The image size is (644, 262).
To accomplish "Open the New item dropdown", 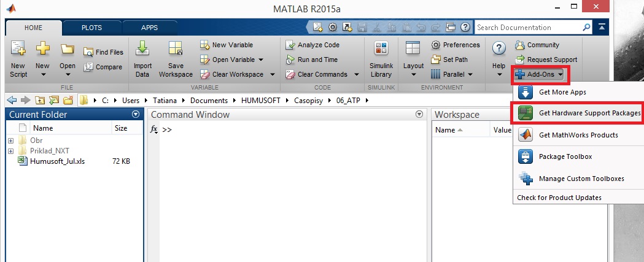I will pos(42,59).
